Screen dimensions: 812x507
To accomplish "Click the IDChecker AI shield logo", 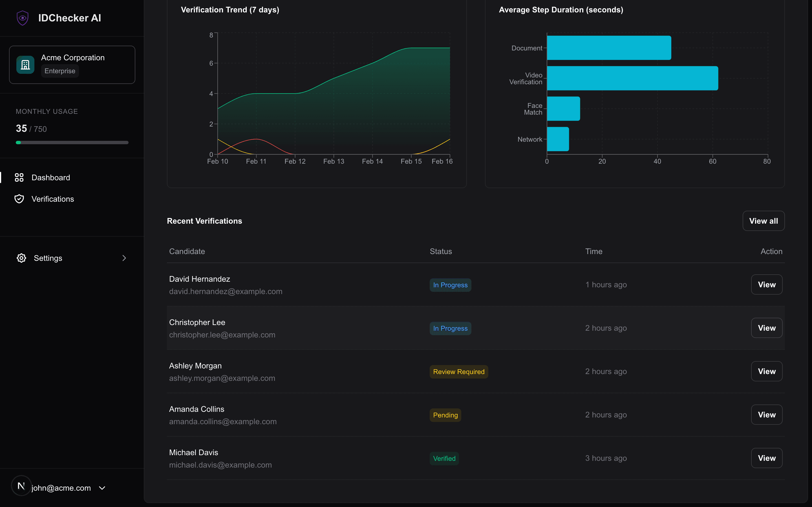I will [22, 18].
